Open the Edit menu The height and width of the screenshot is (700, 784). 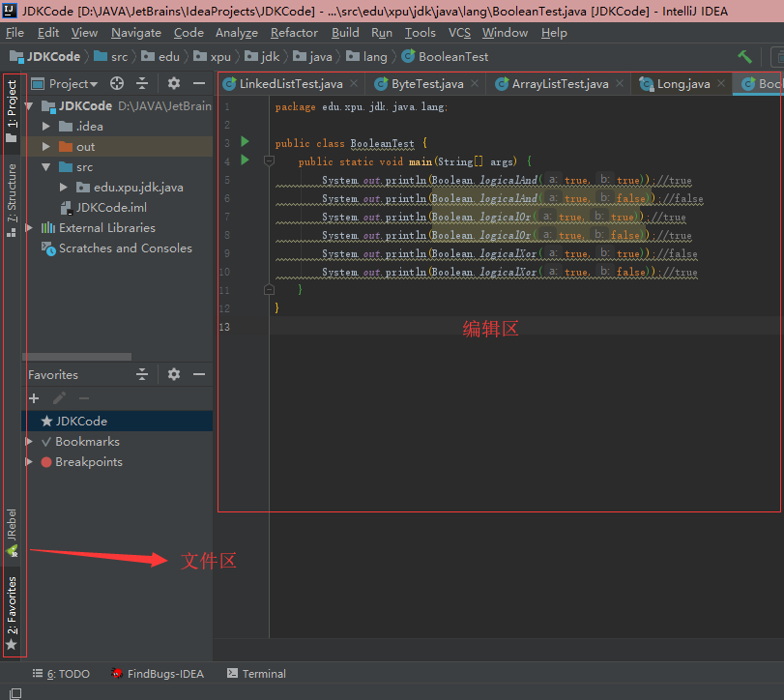click(x=48, y=33)
